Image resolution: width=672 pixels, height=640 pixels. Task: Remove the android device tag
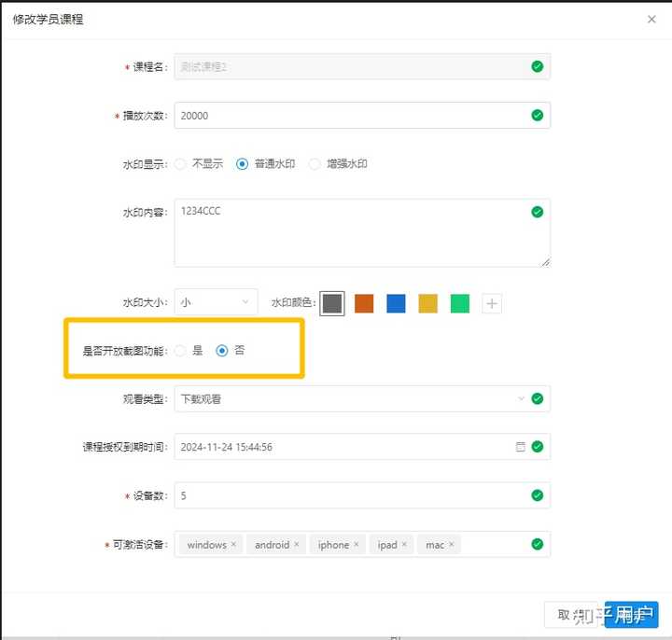coord(296,544)
